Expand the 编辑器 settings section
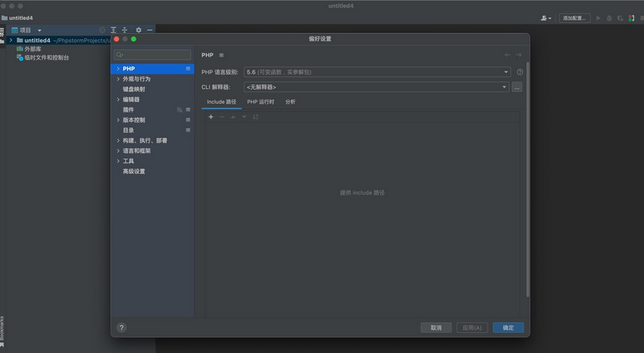 coord(118,100)
